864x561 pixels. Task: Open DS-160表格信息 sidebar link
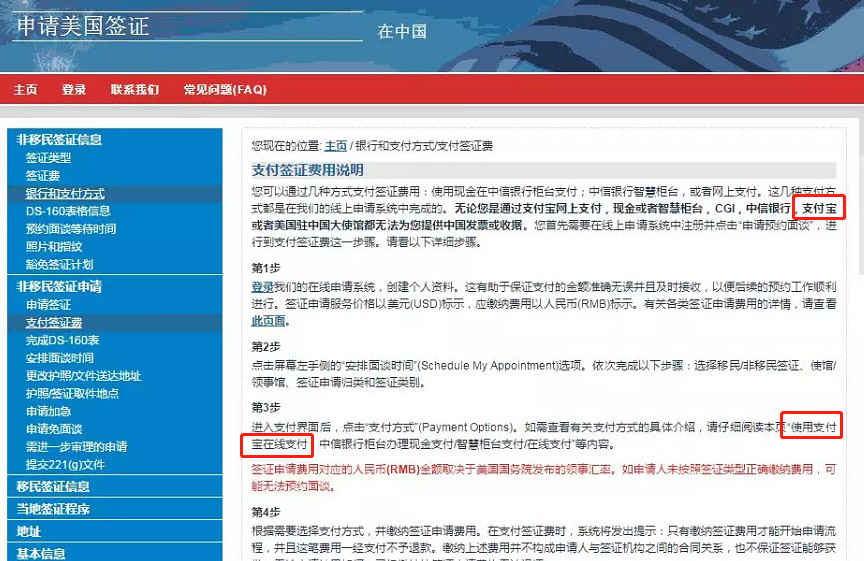click(x=68, y=211)
